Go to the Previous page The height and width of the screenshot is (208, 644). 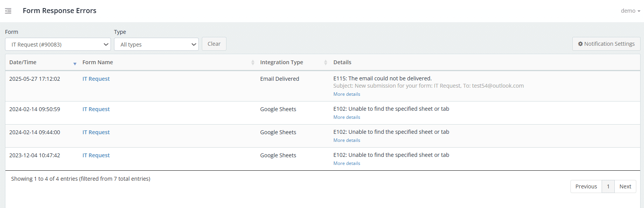click(586, 186)
